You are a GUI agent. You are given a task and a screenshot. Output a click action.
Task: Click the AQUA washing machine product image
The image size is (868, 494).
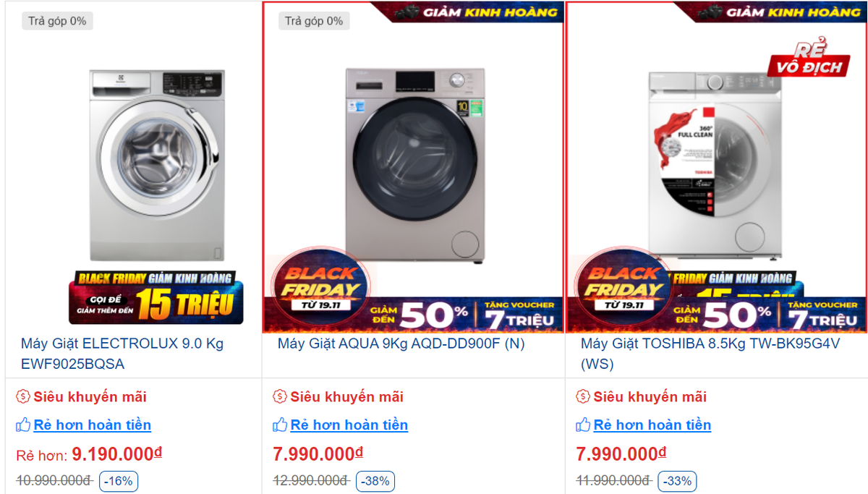414,166
